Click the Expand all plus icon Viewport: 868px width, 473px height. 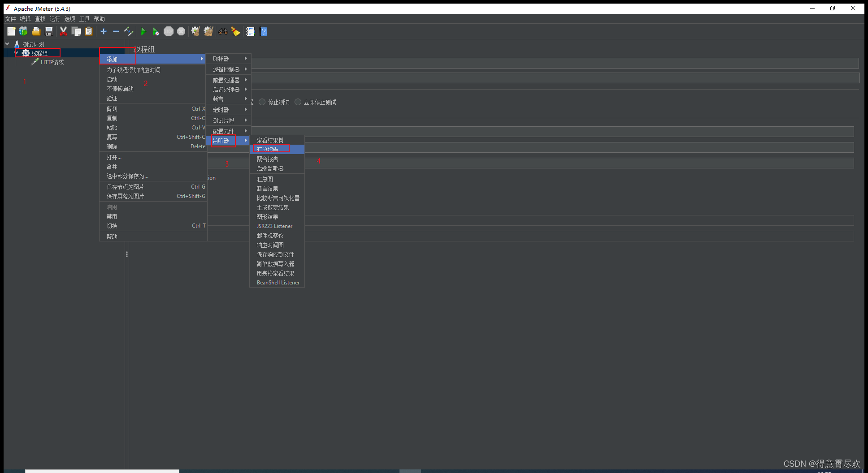pyautogui.click(x=104, y=31)
